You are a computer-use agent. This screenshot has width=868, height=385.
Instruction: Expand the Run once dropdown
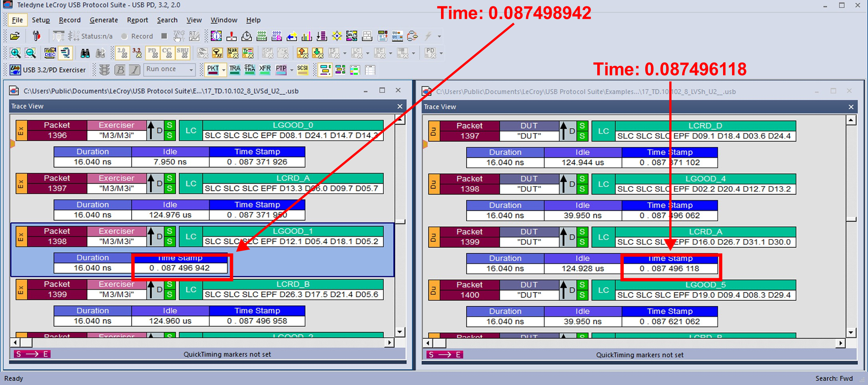point(191,70)
